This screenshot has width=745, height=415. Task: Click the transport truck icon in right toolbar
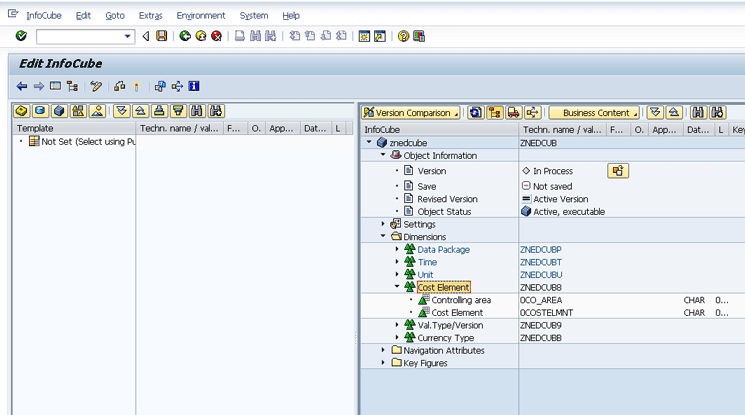[514, 112]
